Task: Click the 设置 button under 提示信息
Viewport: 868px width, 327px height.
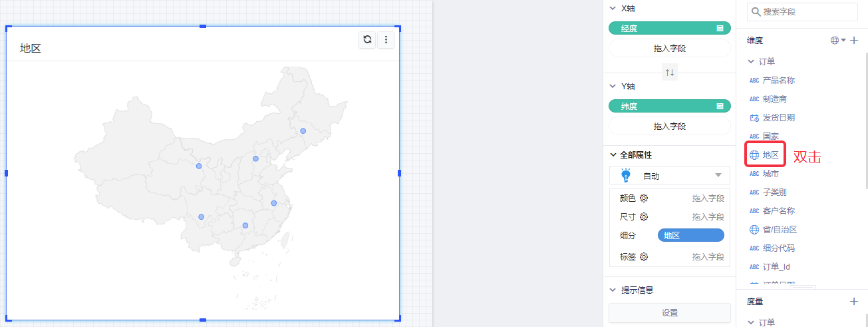Action: (x=670, y=312)
